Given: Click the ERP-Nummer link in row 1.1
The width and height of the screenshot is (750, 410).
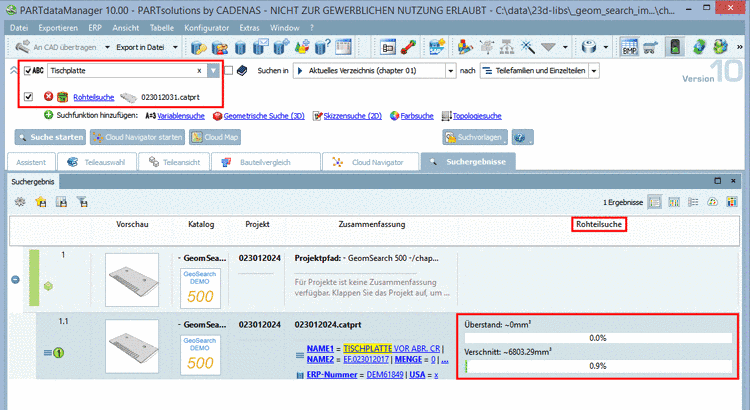Looking at the screenshot, I should pyautogui.click(x=332, y=375).
